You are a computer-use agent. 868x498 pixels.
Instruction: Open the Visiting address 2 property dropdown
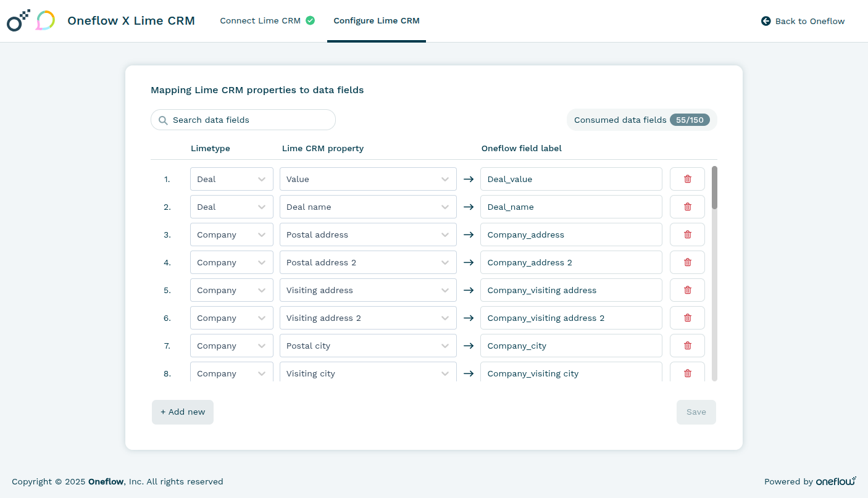coord(368,318)
